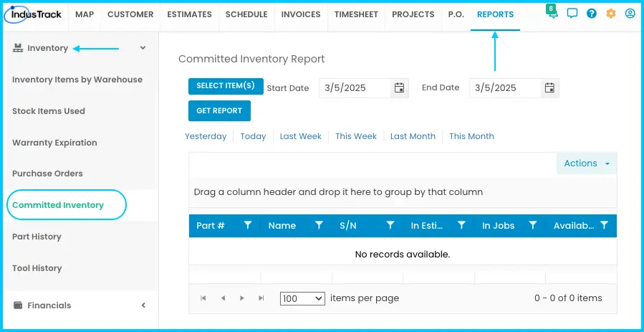Open the notifications bell icon

point(553,14)
